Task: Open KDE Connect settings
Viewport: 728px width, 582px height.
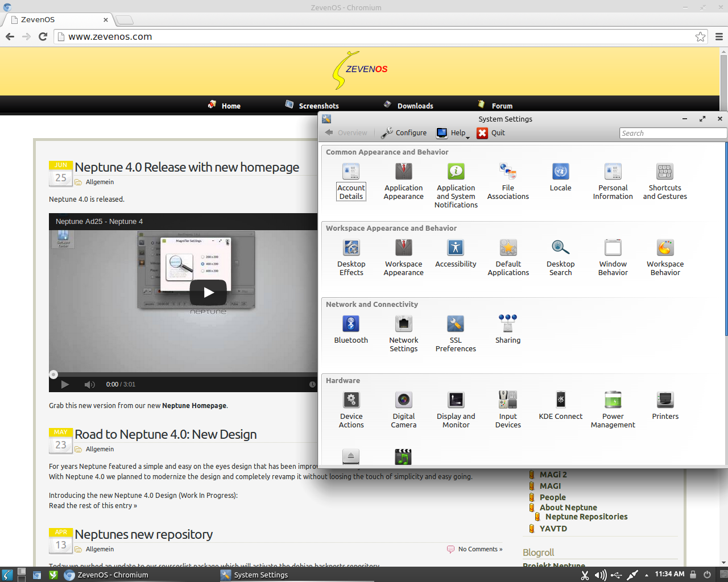Action: pyautogui.click(x=560, y=405)
